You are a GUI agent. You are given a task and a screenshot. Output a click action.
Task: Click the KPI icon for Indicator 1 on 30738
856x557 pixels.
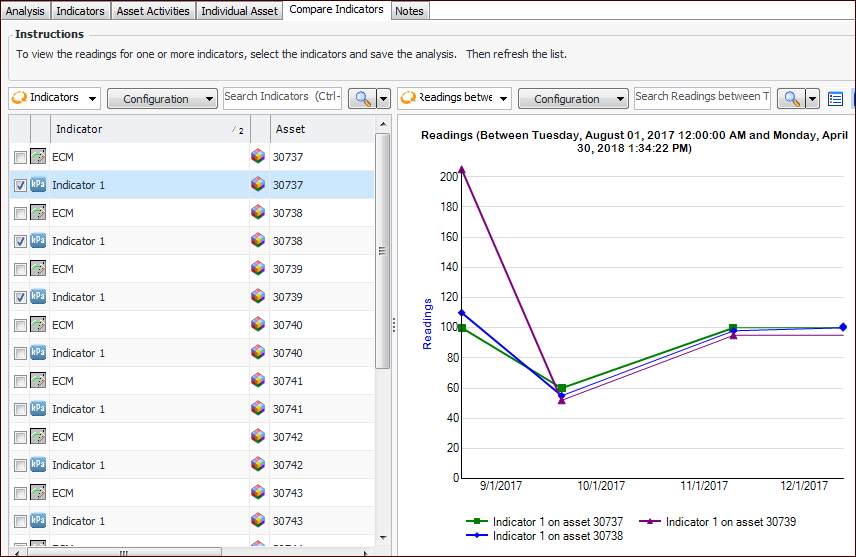(38, 241)
